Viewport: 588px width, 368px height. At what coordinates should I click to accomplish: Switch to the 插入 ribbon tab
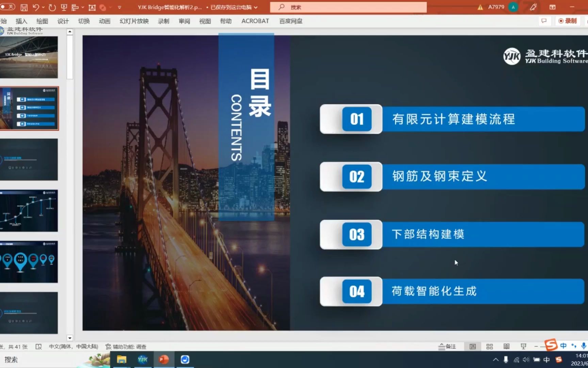pos(21,21)
